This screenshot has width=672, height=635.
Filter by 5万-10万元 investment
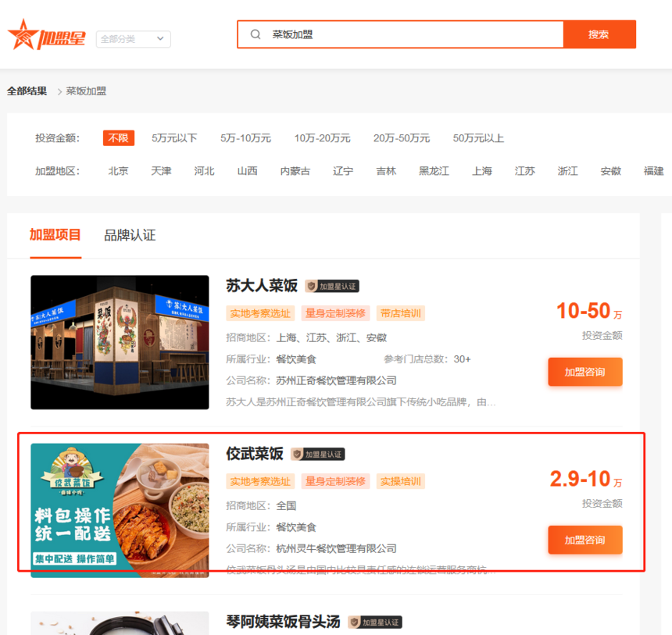pos(246,138)
